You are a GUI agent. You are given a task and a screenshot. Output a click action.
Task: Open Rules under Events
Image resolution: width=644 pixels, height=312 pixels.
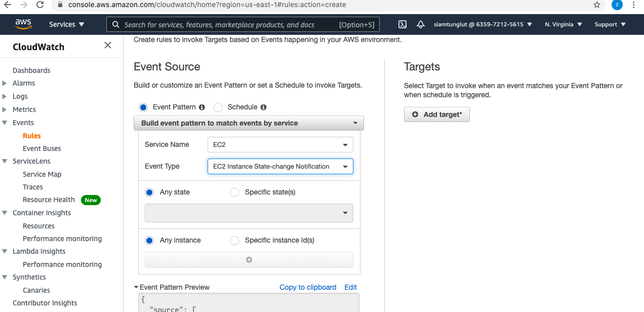click(x=32, y=136)
